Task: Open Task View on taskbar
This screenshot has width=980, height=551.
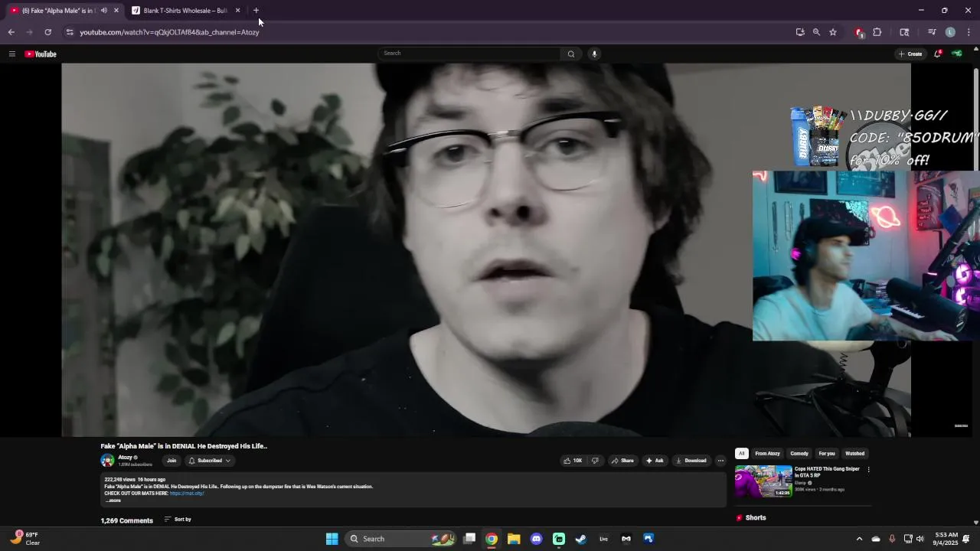Action: (x=469, y=539)
